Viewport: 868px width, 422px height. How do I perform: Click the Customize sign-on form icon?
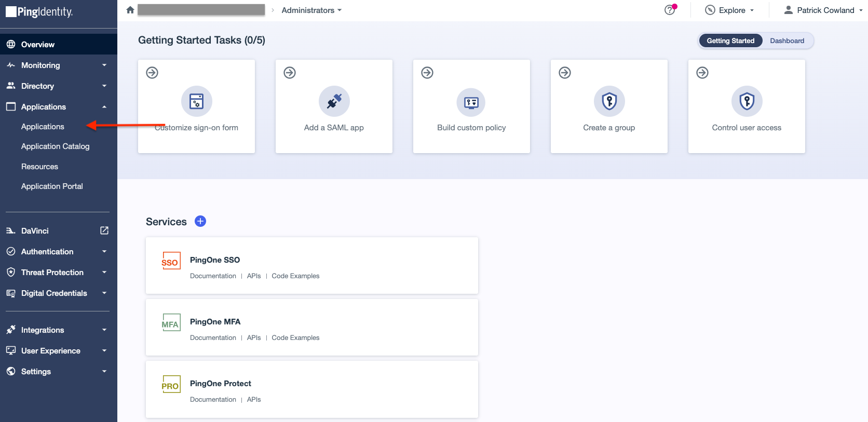tap(196, 101)
